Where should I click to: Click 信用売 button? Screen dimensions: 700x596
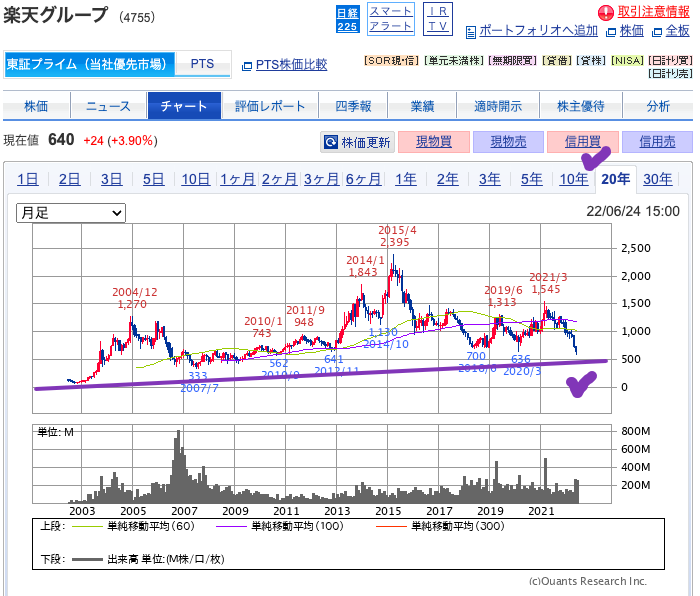tap(657, 142)
